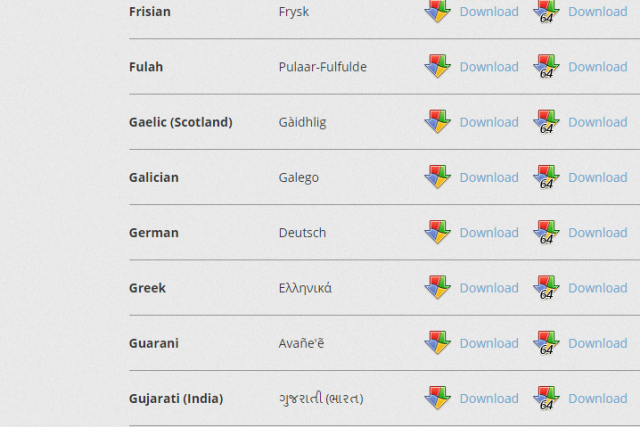640x427 pixels.
Task: Click the 64-bit Windows icon for Galician
Action: (546, 177)
